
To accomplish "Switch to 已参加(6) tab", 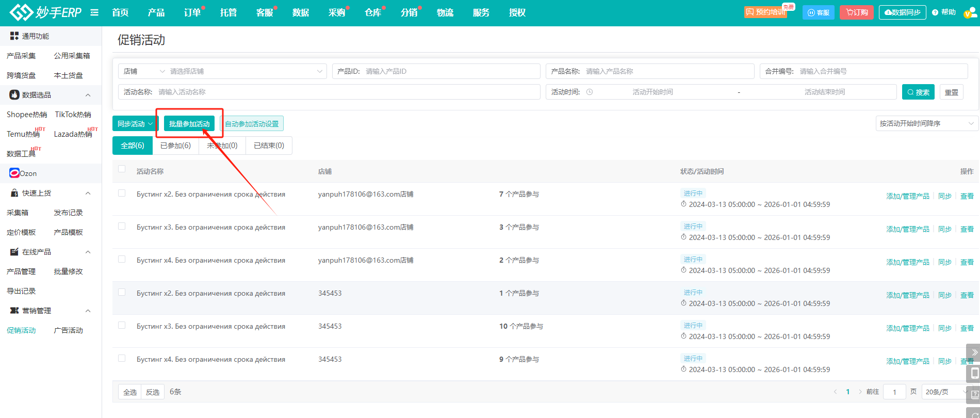I will [x=175, y=146].
